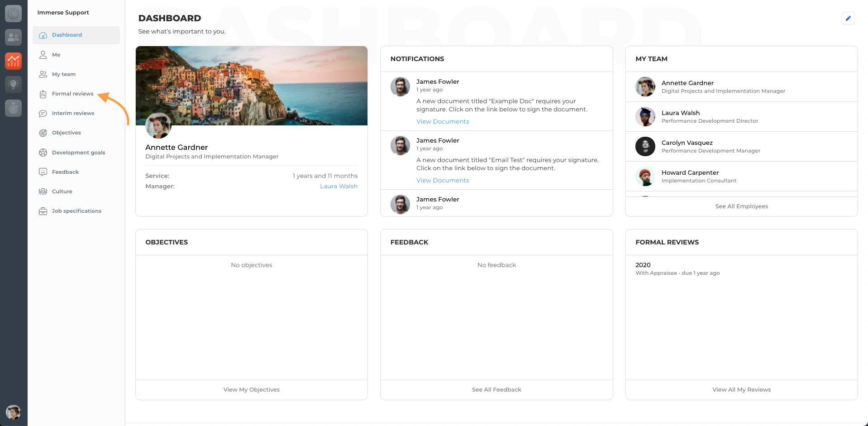This screenshot has height=426, width=868.
Task: Click the Job specifications briefcase icon
Action: pyautogui.click(x=43, y=211)
